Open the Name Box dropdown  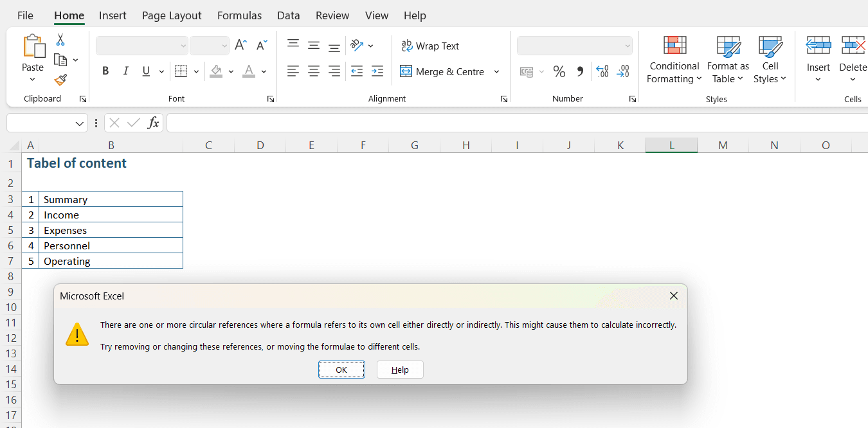click(80, 123)
